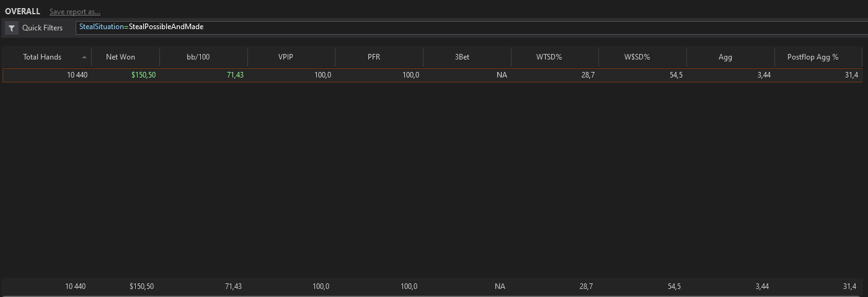
Task: Sort by Agg column header
Action: 730,57
